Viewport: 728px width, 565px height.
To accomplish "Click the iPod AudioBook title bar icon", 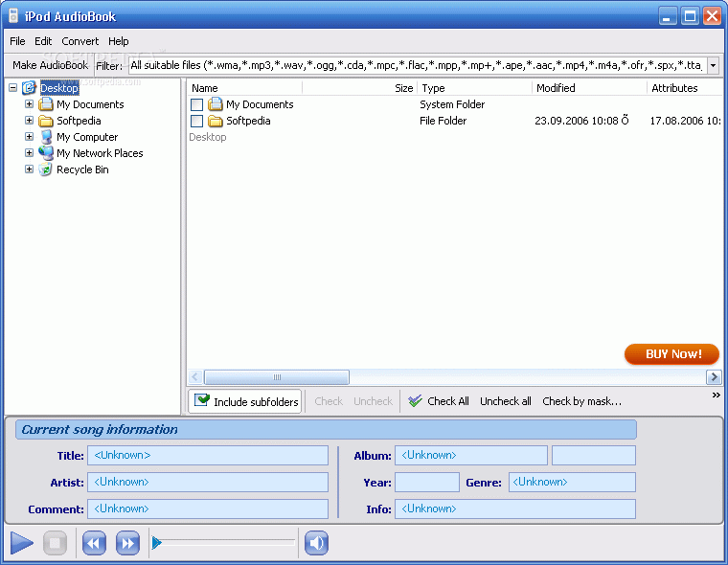I will pos(13,15).
